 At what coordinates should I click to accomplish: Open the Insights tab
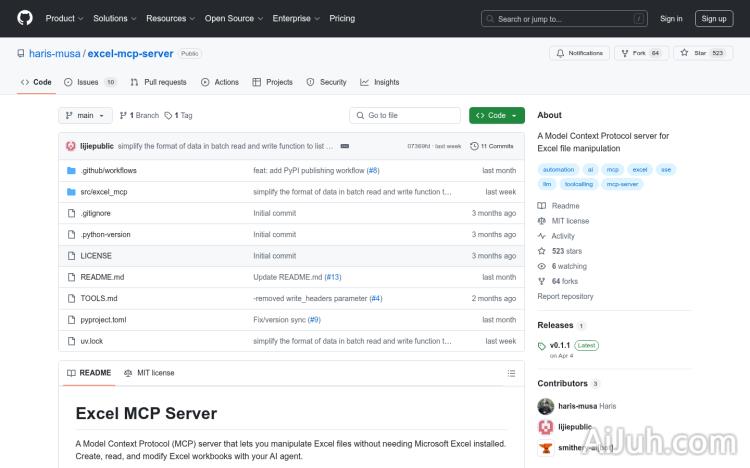380,82
